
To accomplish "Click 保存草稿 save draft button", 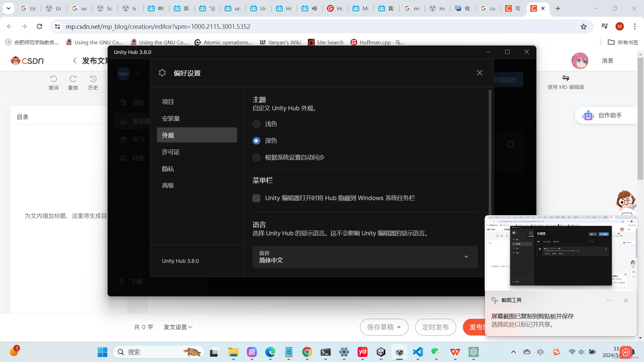I will point(384,327).
